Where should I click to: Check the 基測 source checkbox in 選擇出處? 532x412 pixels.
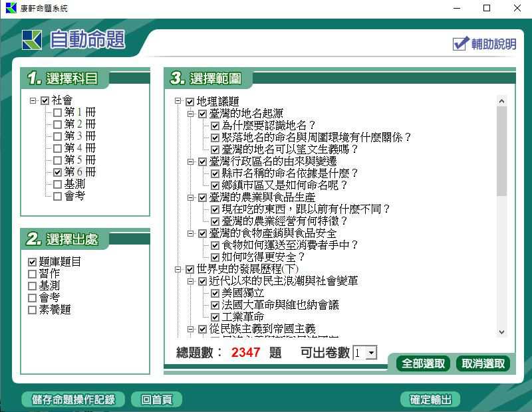32,286
